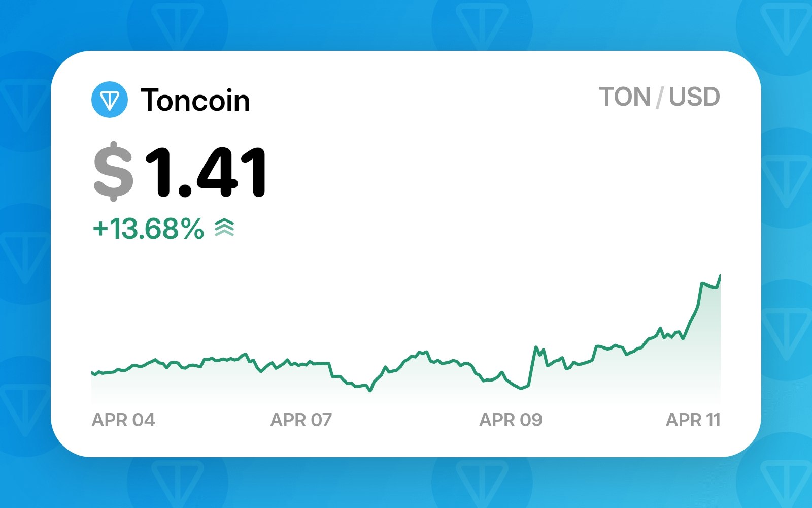Select the APR 04 date label

[123, 420]
